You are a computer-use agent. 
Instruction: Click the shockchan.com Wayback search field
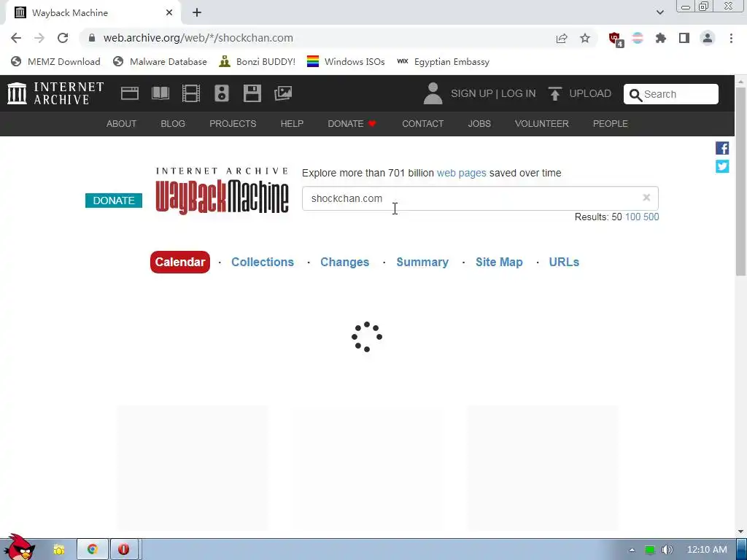pos(480,198)
